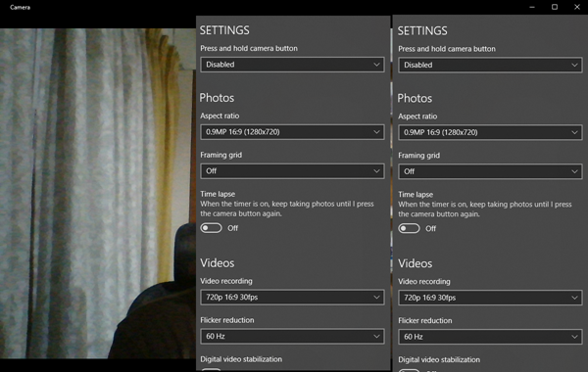The width and height of the screenshot is (588, 372).
Task: Click the camera live preview image
Action: coord(97,193)
